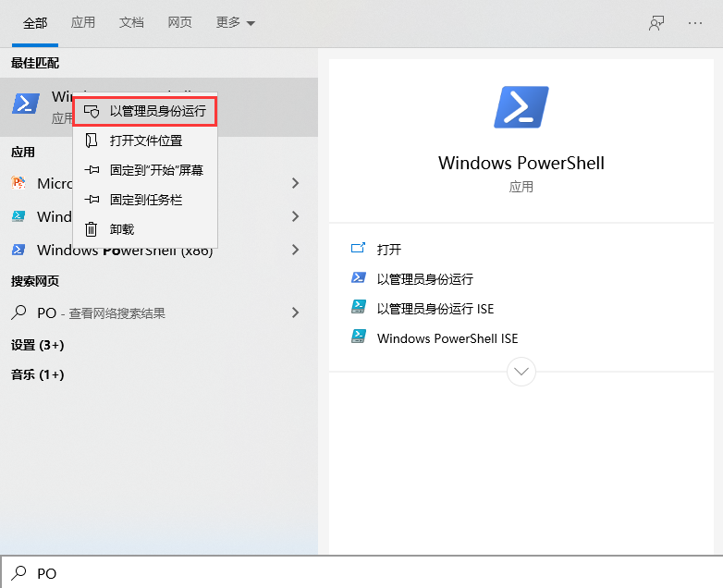723x588 pixels.
Task: Choose 以管理员身份运行 in context menu
Action: pos(145,111)
